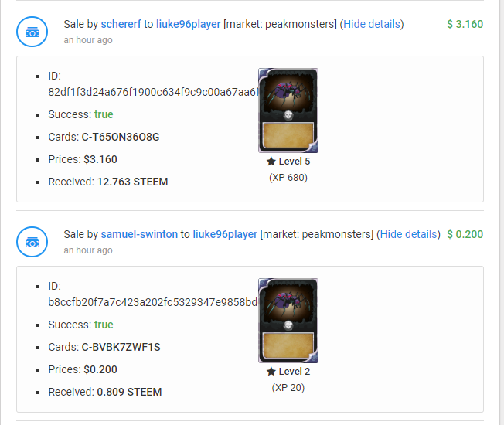The height and width of the screenshot is (425, 504).
Task: Click the sale icon beside samuel-swinton's transaction
Action: click(32, 242)
